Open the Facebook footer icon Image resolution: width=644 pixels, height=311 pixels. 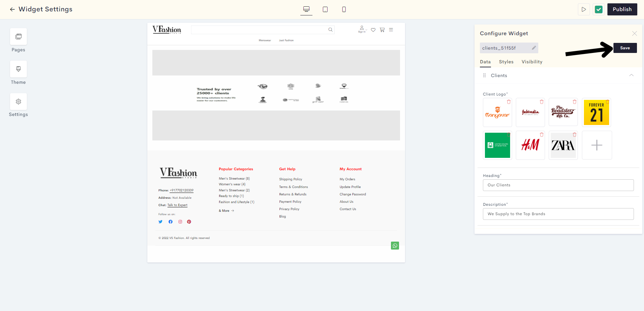pos(170,222)
